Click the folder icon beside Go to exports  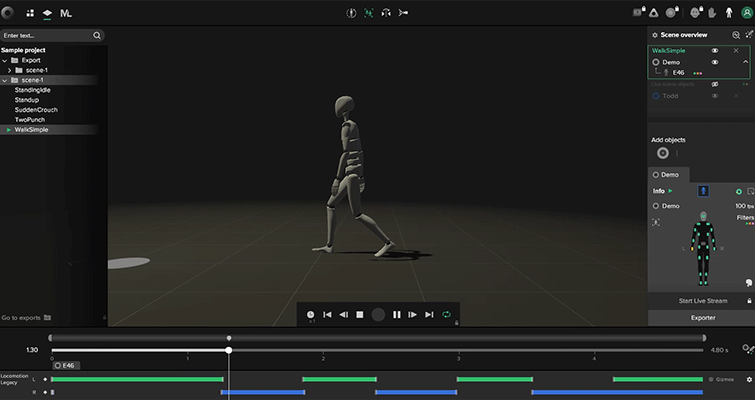pos(47,318)
